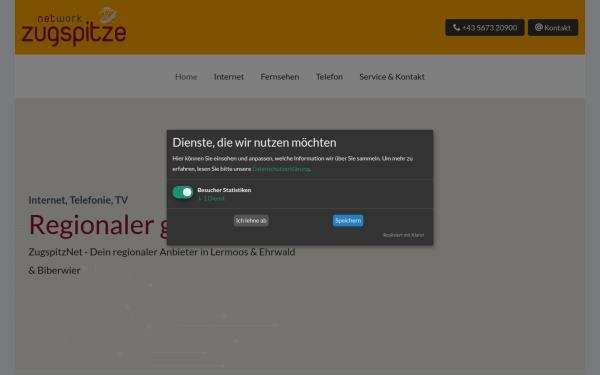Image resolution: width=600 pixels, height=375 pixels.
Task: Save consent with Speichern button
Action: 348,220
